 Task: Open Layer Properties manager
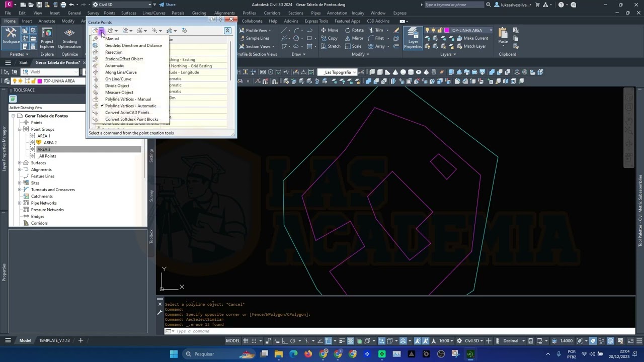(413, 38)
